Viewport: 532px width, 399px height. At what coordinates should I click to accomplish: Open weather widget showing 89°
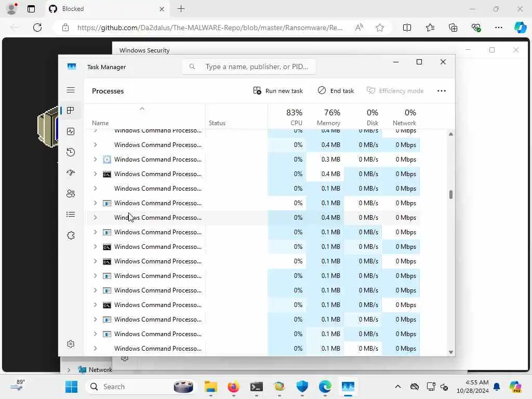coord(17,385)
